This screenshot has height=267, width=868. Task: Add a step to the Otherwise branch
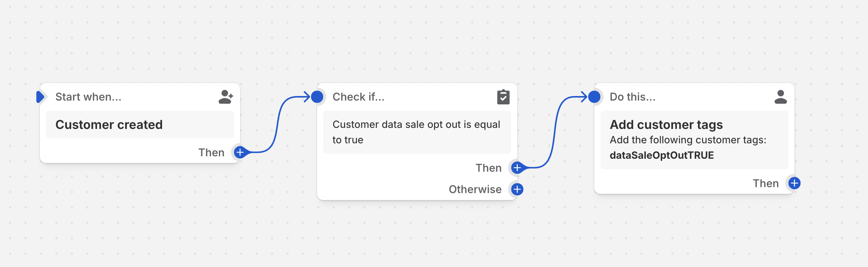[517, 189]
